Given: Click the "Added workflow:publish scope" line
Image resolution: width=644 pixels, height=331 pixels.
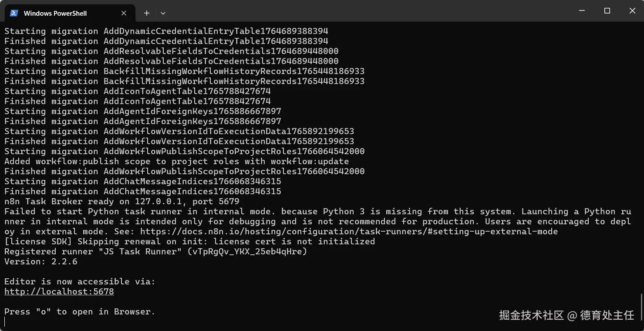Looking at the screenshot, I should click(x=177, y=161).
